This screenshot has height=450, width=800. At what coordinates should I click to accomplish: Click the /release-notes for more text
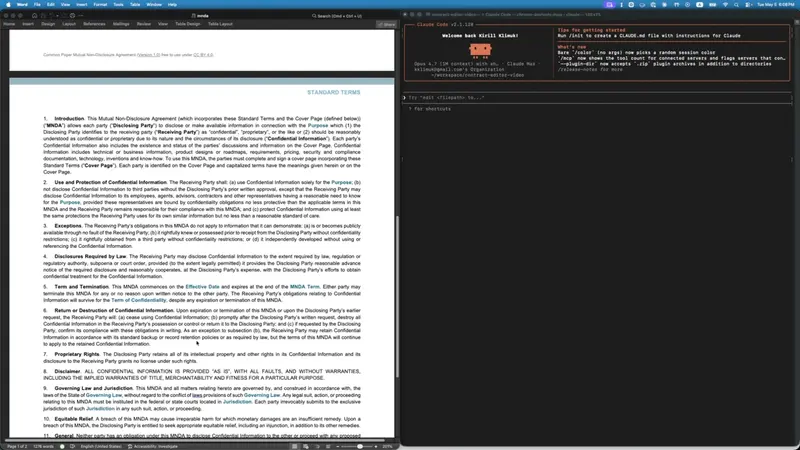(590, 69)
